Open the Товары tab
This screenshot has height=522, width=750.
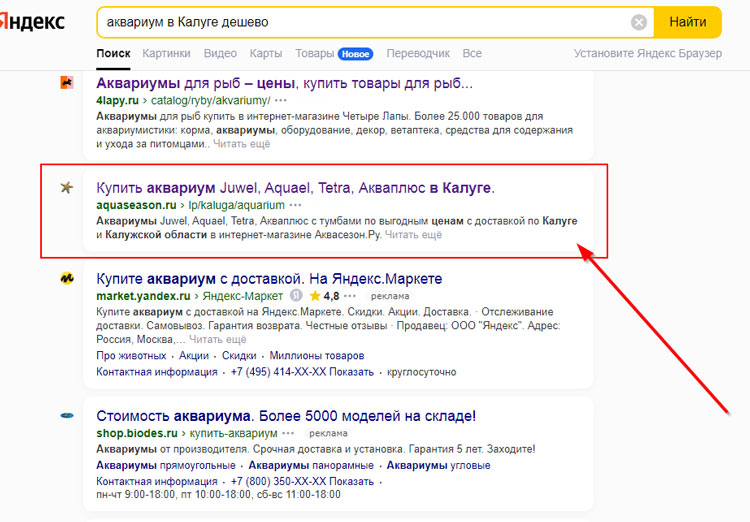click(314, 53)
